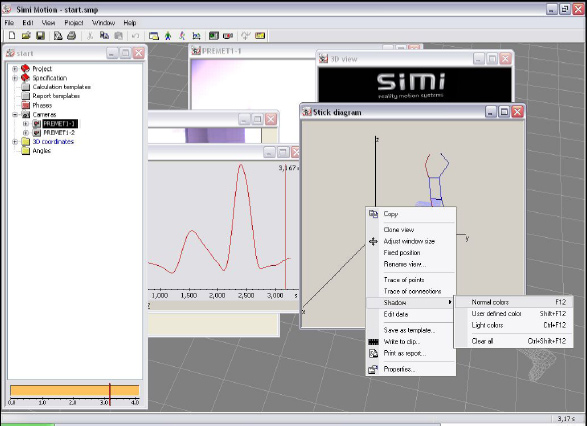Click the Print as report icon
The height and width of the screenshot is (426, 587).
(373, 353)
